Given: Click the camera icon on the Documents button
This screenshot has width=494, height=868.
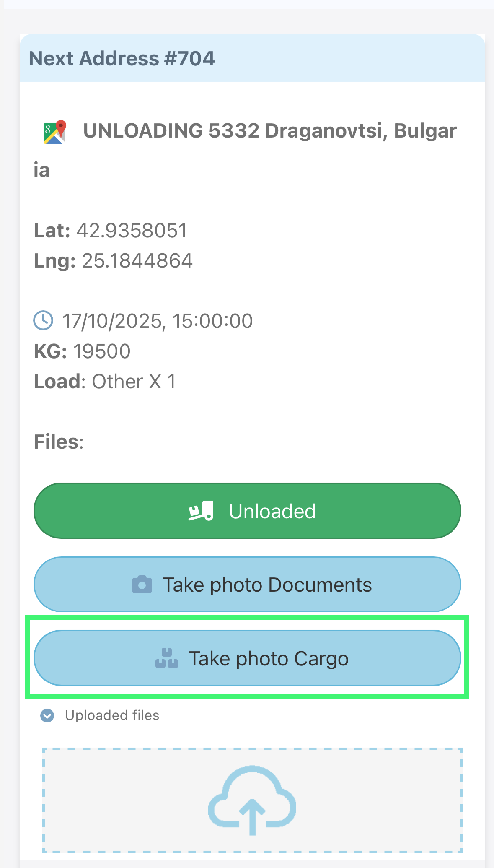Looking at the screenshot, I should coord(142,585).
